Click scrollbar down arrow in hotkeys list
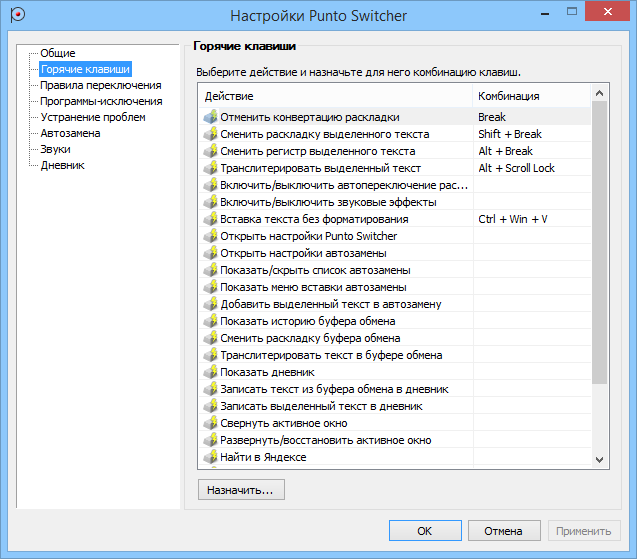 click(599, 459)
